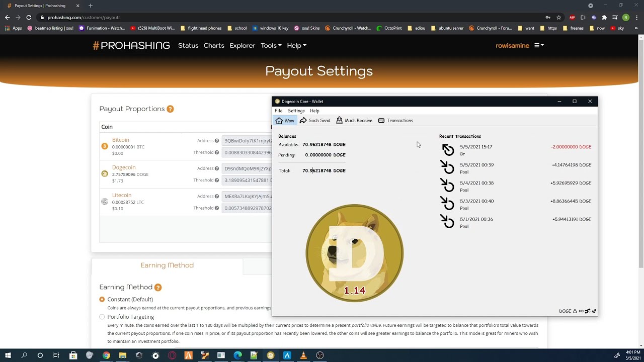Open a new Chrome tab
Screen dimensions: 644x362
point(91,6)
